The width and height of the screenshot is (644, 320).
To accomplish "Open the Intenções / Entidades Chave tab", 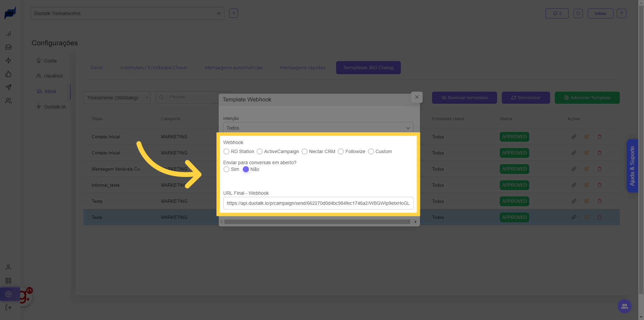I will [x=154, y=67].
